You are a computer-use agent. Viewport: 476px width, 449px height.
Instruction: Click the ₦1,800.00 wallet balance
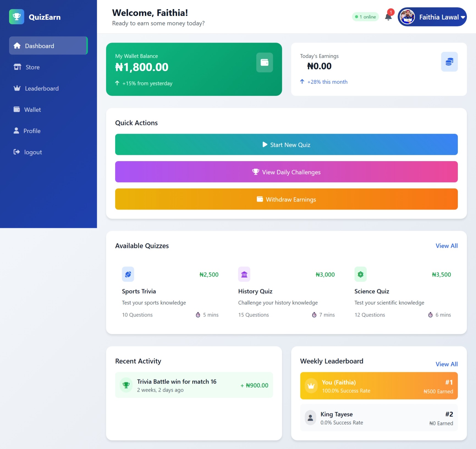click(142, 67)
